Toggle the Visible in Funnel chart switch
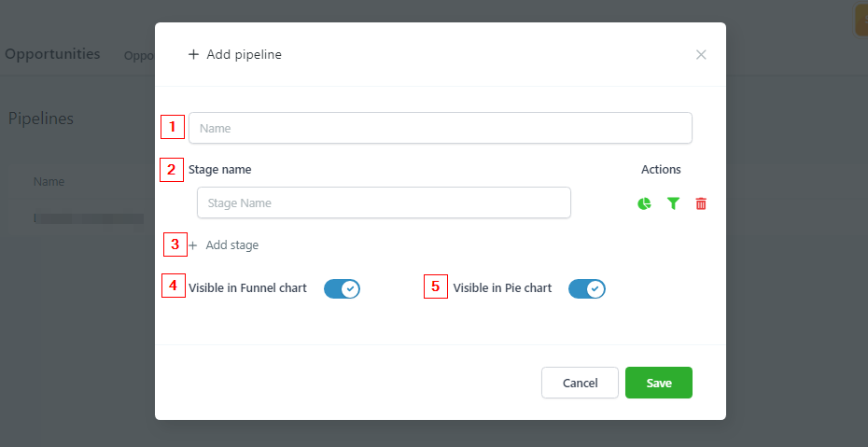Screen dimensions: 868x447 coord(342,288)
